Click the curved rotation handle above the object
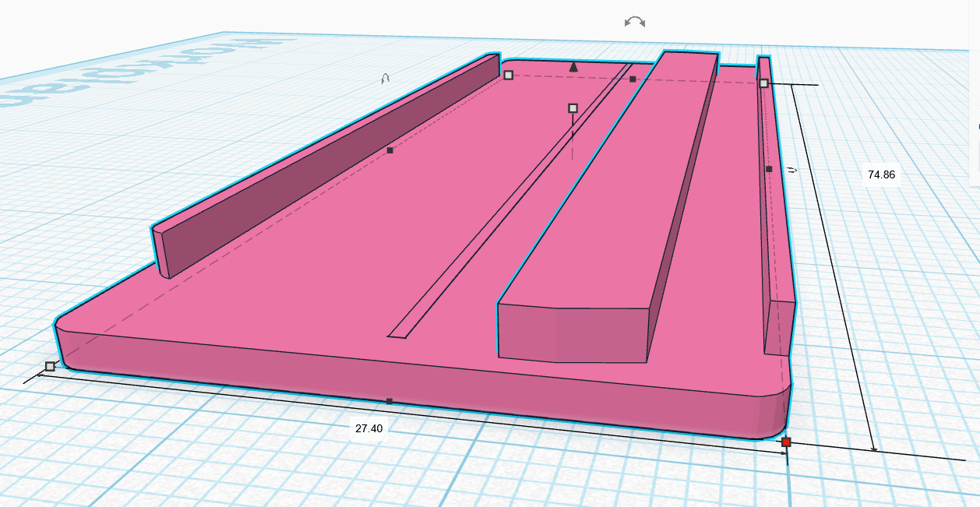980x507 pixels. click(x=635, y=22)
